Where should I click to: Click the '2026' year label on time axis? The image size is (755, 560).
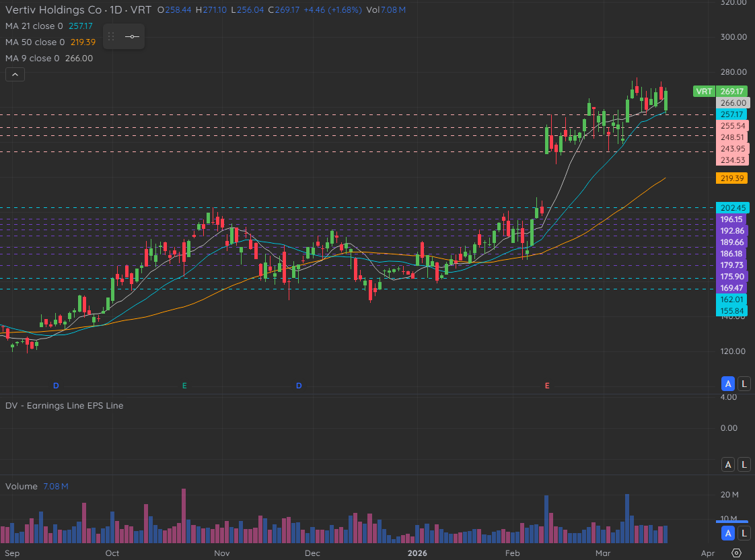point(417,553)
